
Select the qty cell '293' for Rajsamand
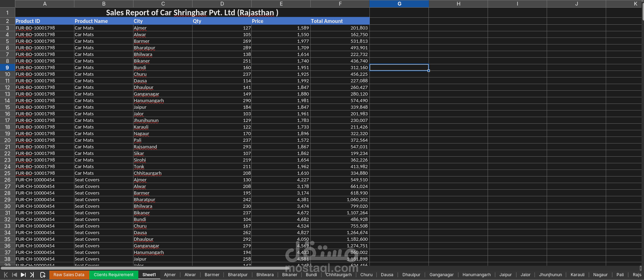tap(222, 147)
